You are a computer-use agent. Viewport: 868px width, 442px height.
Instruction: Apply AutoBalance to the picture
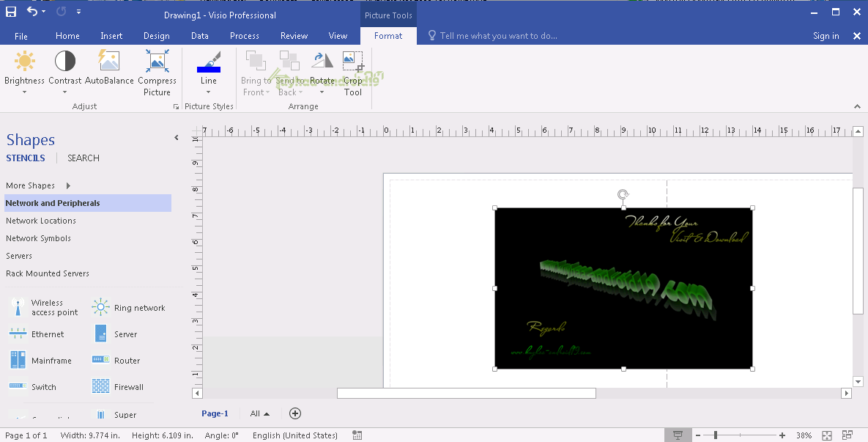click(x=109, y=67)
